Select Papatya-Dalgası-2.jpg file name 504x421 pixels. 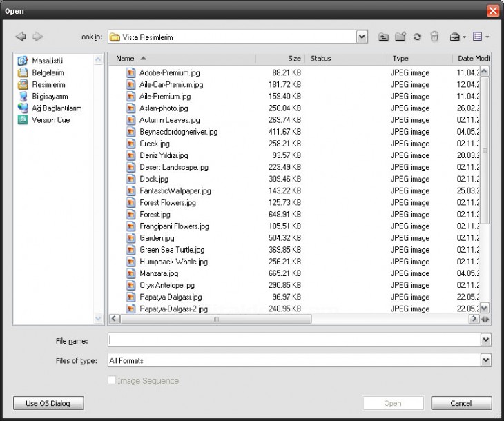pos(173,309)
